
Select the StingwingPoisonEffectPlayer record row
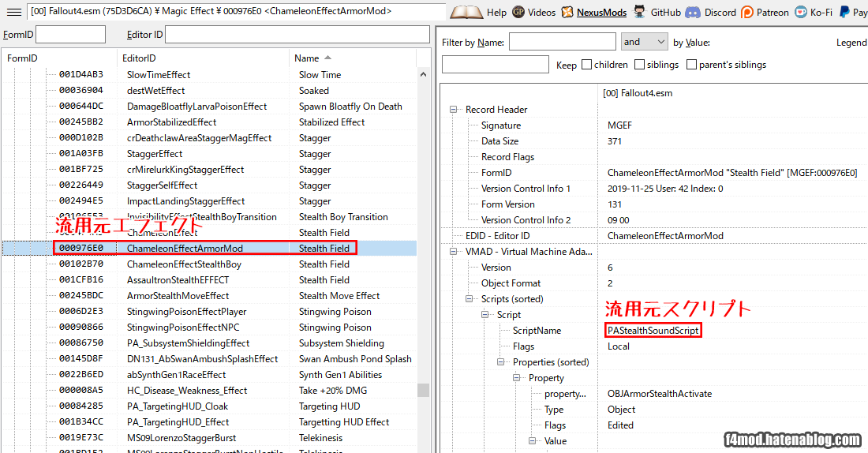click(209, 311)
